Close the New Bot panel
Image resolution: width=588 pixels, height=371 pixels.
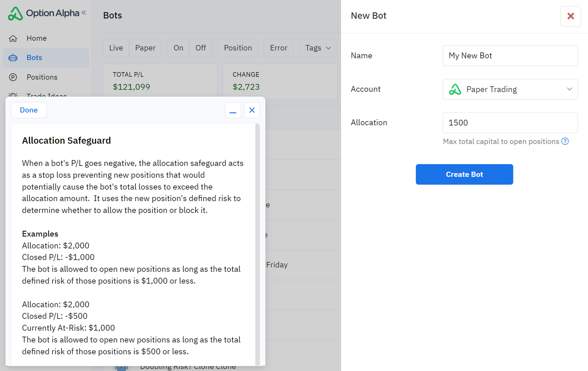(x=570, y=16)
